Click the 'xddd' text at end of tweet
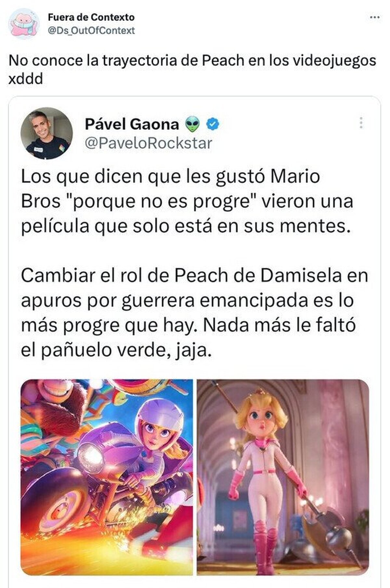This screenshot has height=588, width=390. pos(26,79)
